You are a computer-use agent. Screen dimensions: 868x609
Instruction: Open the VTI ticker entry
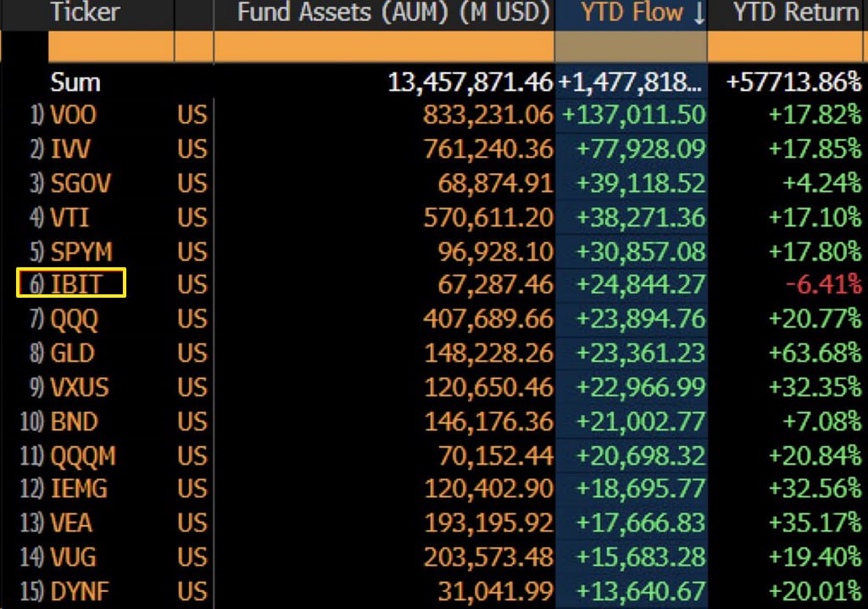(70, 217)
